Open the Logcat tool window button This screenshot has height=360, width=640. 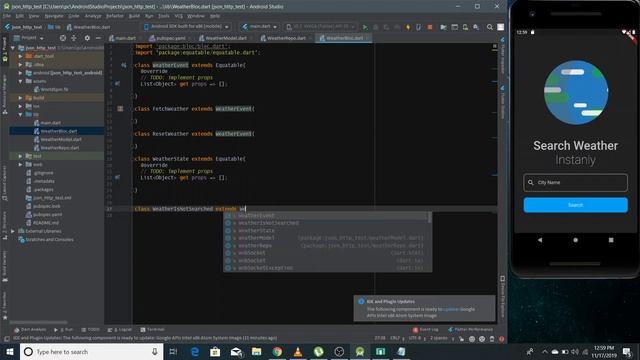[120, 329]
